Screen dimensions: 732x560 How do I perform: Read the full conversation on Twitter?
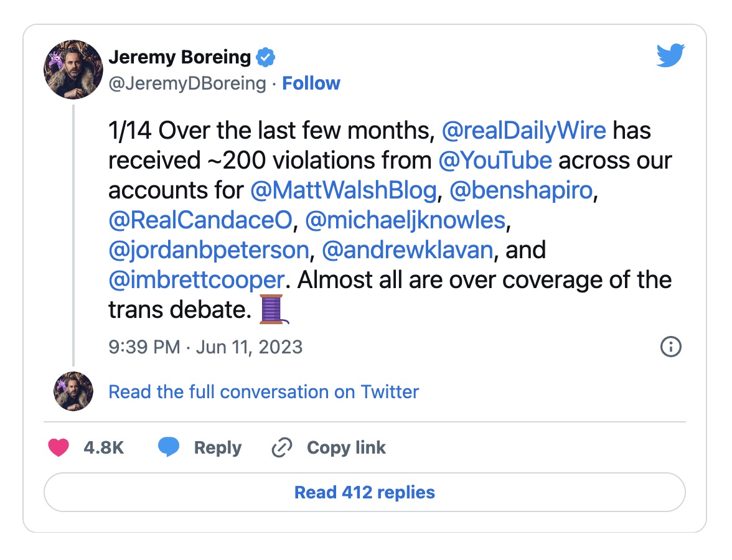pos(264,391)
